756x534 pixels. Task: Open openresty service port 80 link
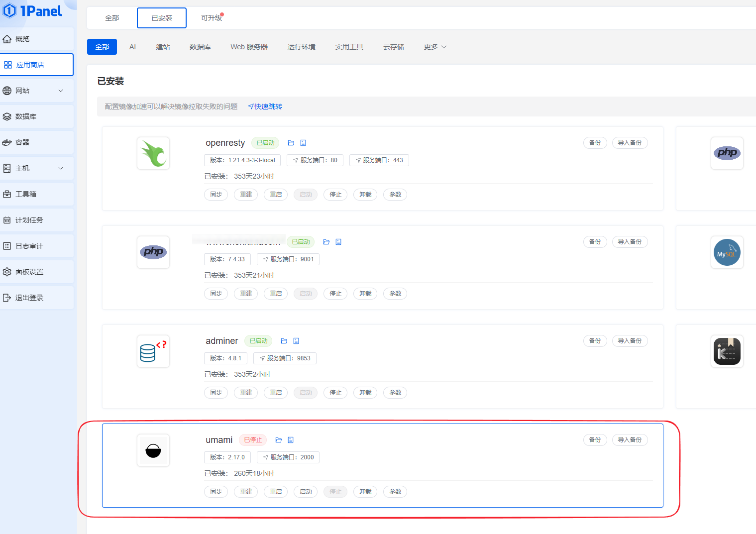[x=315, y=160]
